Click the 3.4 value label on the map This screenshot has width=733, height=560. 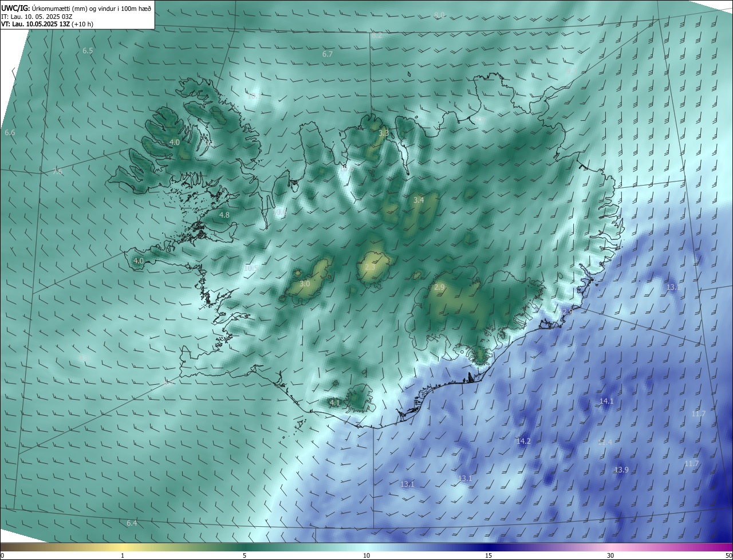pyautogui.click(x=419, y=200)
